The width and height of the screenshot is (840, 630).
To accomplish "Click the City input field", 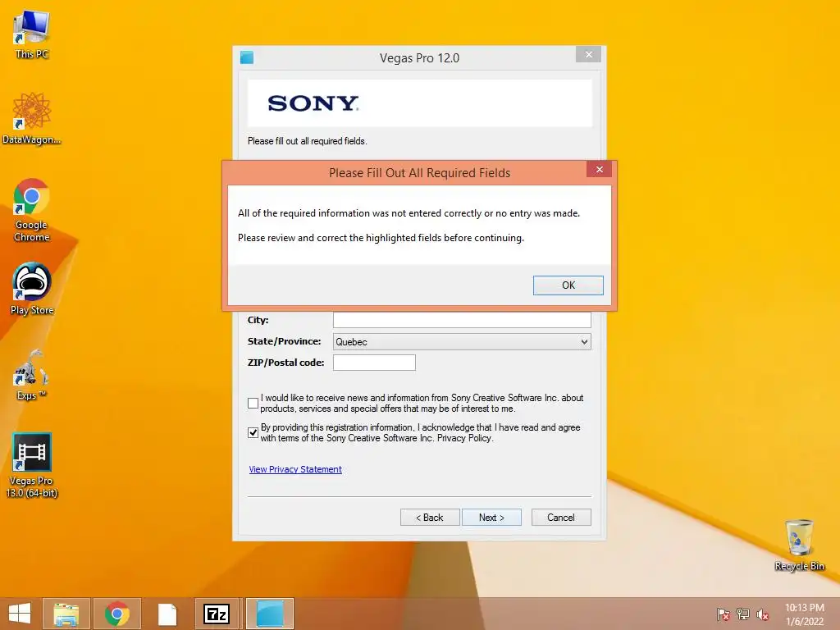I will (x=462, y=320).
